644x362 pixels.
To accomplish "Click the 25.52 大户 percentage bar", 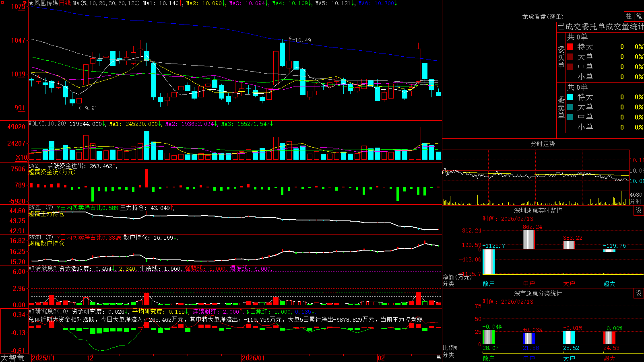I will 569,338.
